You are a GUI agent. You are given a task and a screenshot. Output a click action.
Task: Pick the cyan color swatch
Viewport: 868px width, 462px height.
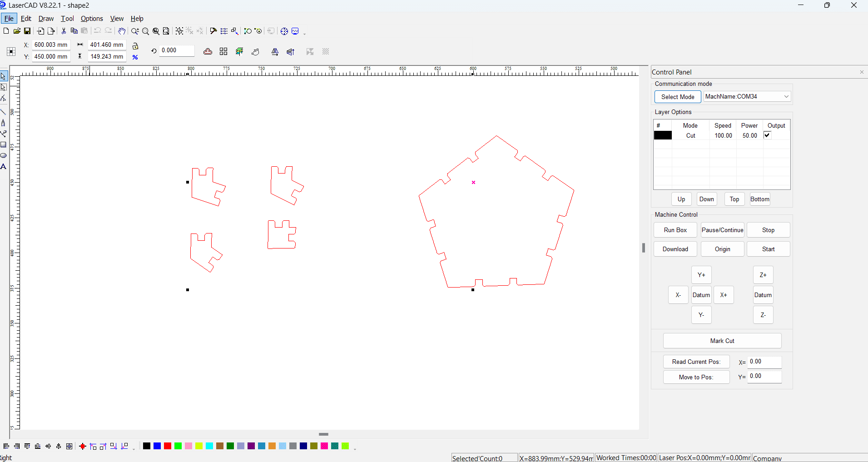pyautogui.click(x=209, y=446)
